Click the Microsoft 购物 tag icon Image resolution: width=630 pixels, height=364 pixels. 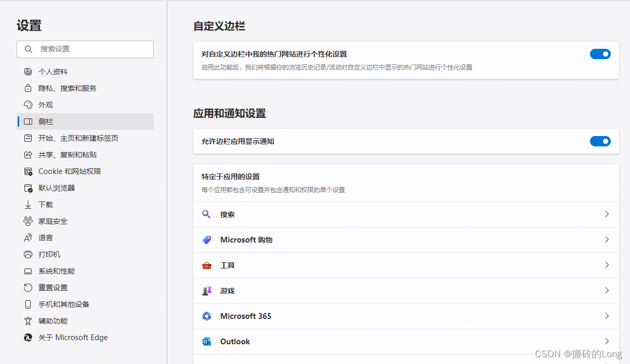tap(207, 239)
